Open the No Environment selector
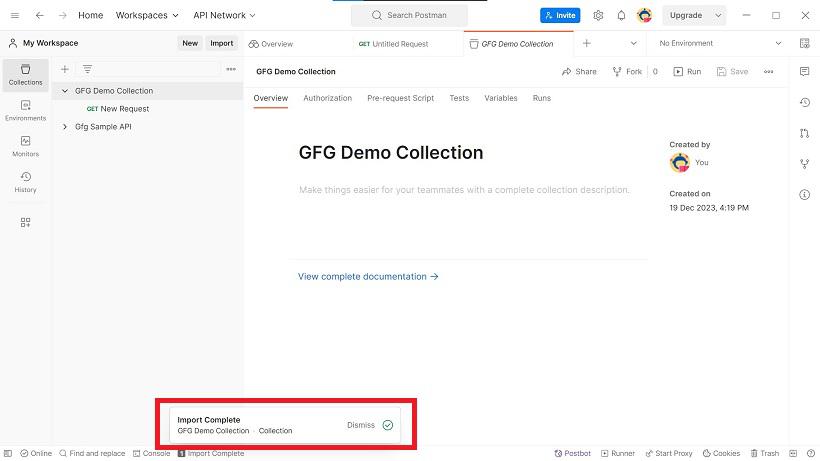Viewport: 820px width, 461px height. (720, 43)
